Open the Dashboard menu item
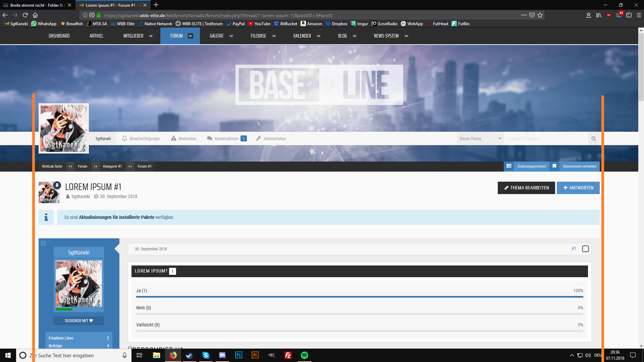Image resolution: width=644 pixels, height=362 pixels. (x=59, y=36)
